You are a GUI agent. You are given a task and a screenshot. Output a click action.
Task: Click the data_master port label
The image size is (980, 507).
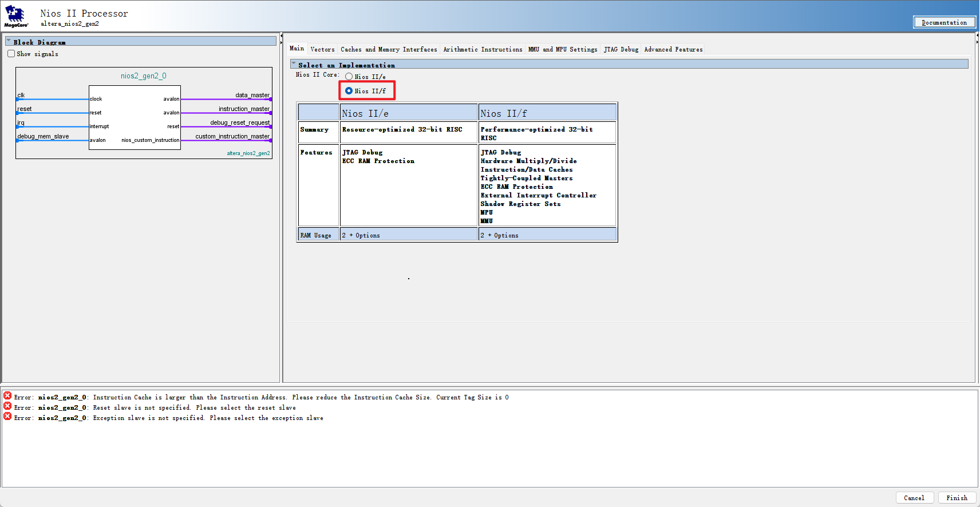[x=252, y=95]
